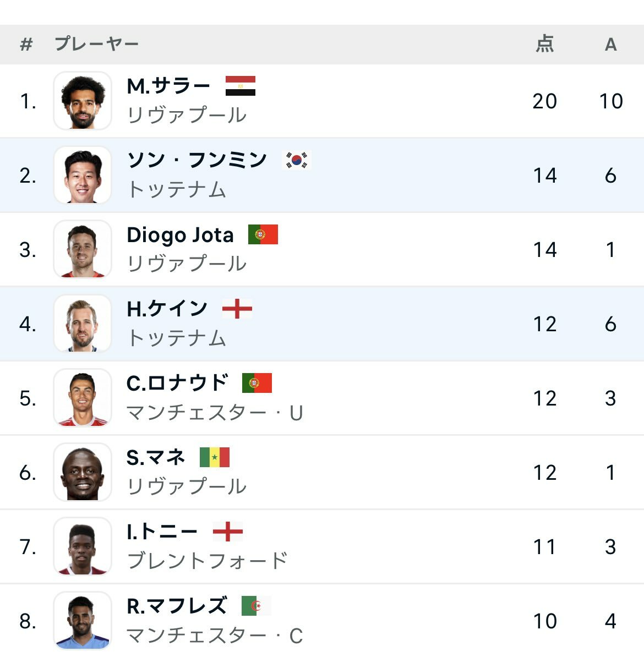Open M.サラー player photo
The image size is (644, 657).
(x=83, y=101)
